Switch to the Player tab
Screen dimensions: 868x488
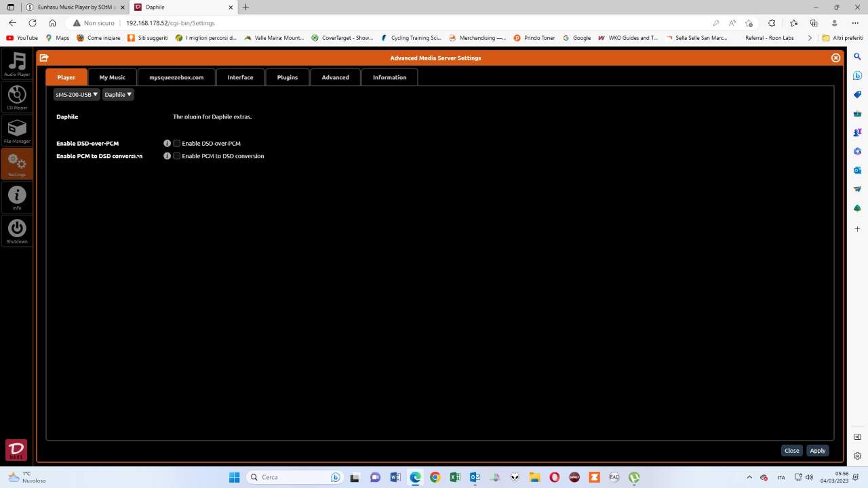(66, 77)
